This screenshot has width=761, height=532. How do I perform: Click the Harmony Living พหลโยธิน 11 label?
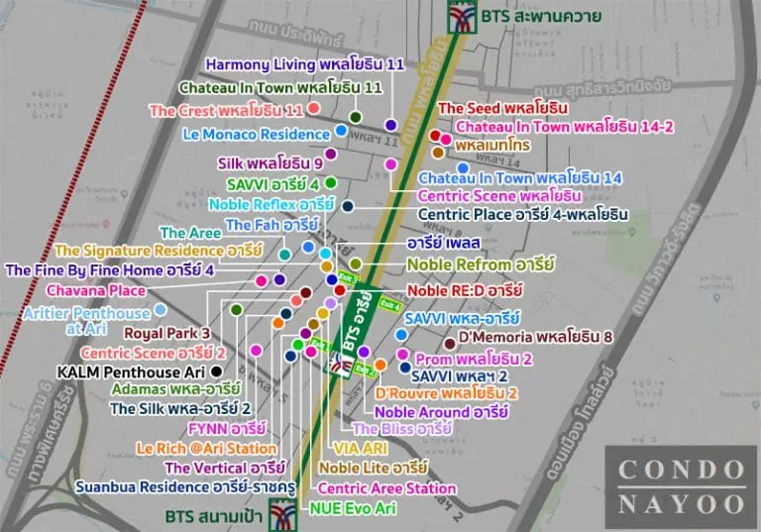tap(305, 64)
